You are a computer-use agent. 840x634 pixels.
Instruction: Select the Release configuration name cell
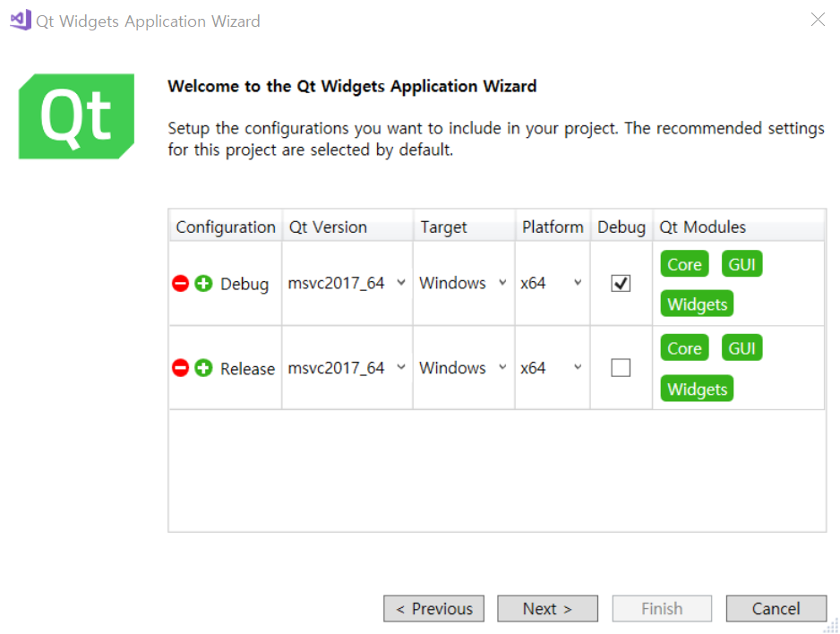[247, 368]
